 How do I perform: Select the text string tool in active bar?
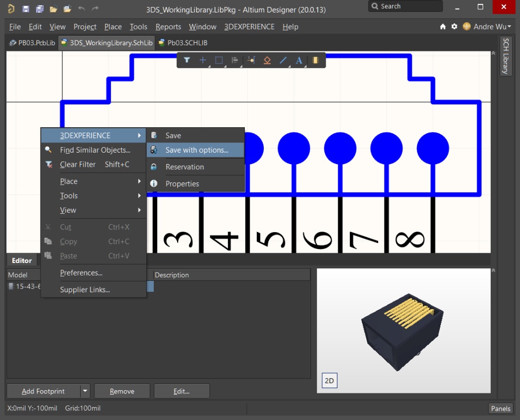click(x=299, y=60)
